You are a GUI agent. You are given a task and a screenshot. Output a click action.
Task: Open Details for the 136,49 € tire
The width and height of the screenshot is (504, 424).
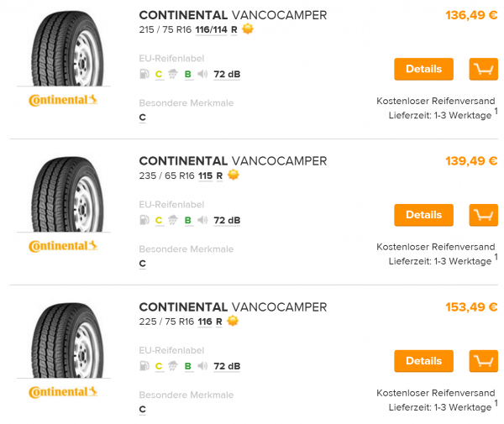(423, 69)
